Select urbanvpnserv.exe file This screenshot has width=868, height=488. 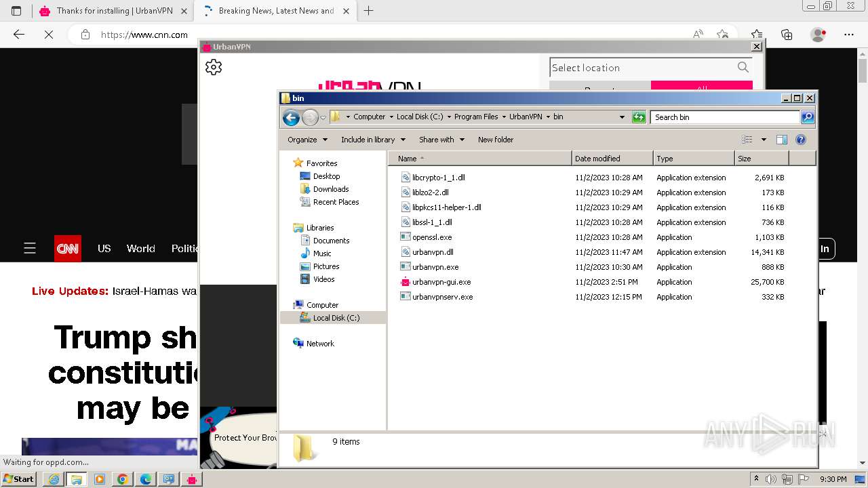pyautogui.click(x=443, y=297)
